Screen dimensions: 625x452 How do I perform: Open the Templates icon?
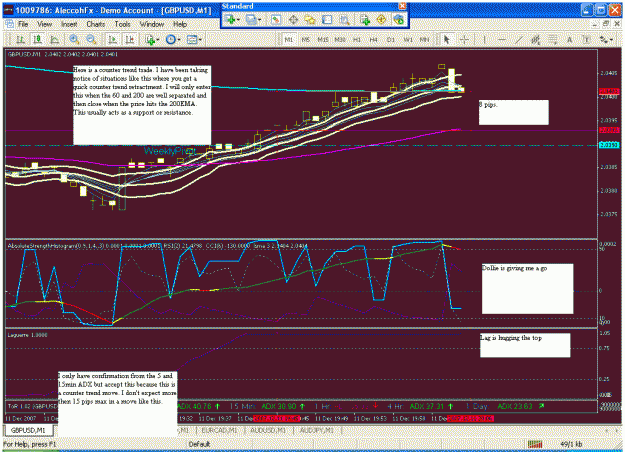[x=192, y=39]
